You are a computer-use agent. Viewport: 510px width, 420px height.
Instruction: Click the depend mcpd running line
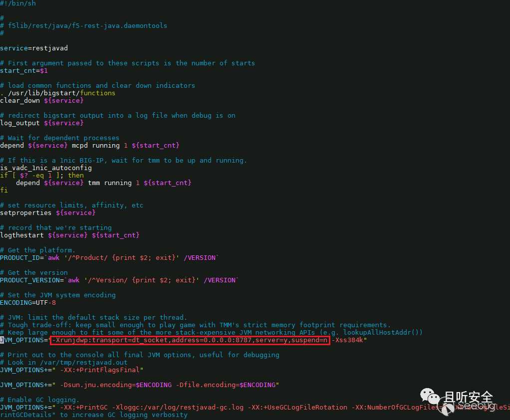(90, 145)
